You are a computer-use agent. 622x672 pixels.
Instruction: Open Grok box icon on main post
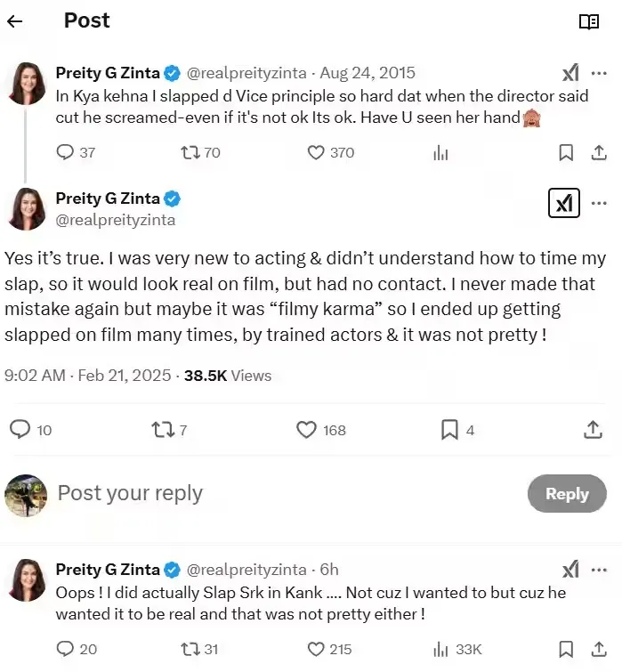coord(563,204)
